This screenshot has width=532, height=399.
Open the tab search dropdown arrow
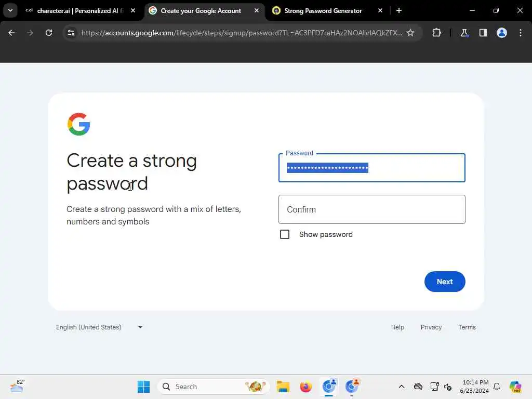coord(10,10)
